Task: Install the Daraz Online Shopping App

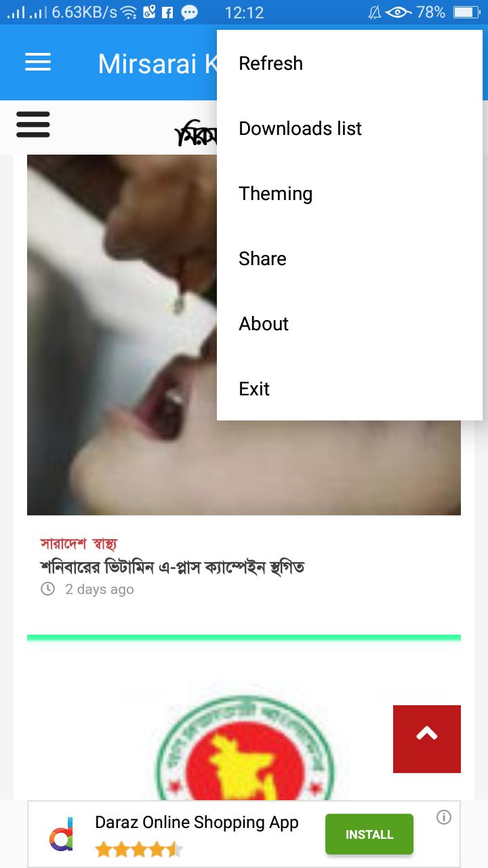Action: [x=369, y=834]
